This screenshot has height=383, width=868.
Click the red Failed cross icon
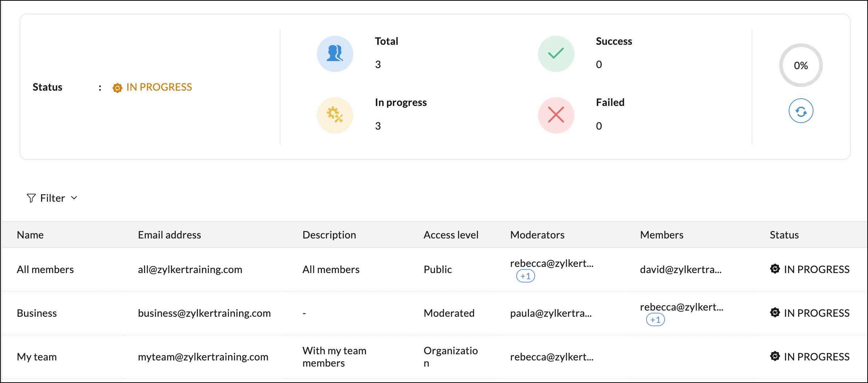click(x=556, y=115)
